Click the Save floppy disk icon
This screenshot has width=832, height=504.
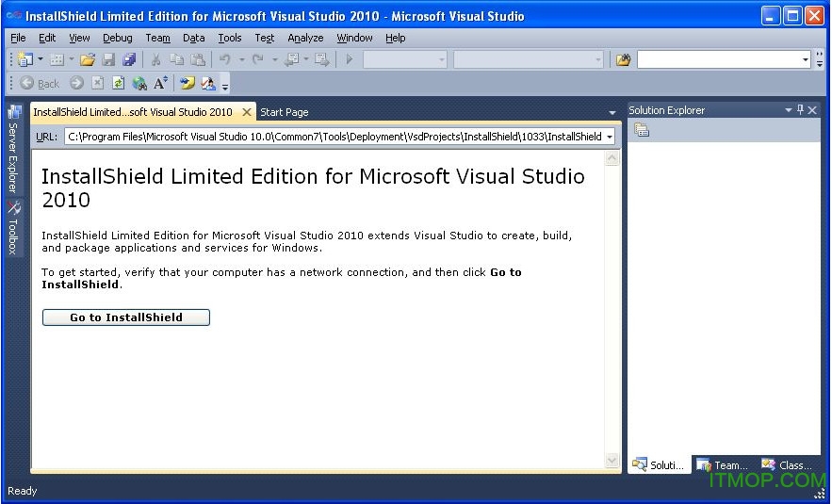point(108,59)
